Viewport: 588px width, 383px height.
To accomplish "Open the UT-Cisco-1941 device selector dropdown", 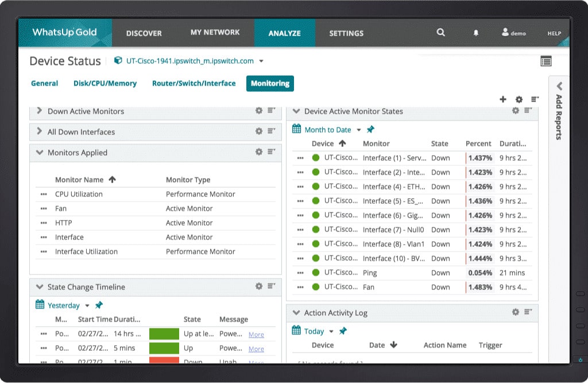I will 261,61.
